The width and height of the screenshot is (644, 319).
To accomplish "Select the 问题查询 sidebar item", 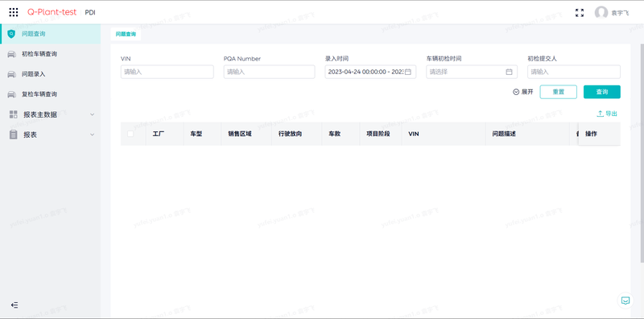I will (50, 34).
